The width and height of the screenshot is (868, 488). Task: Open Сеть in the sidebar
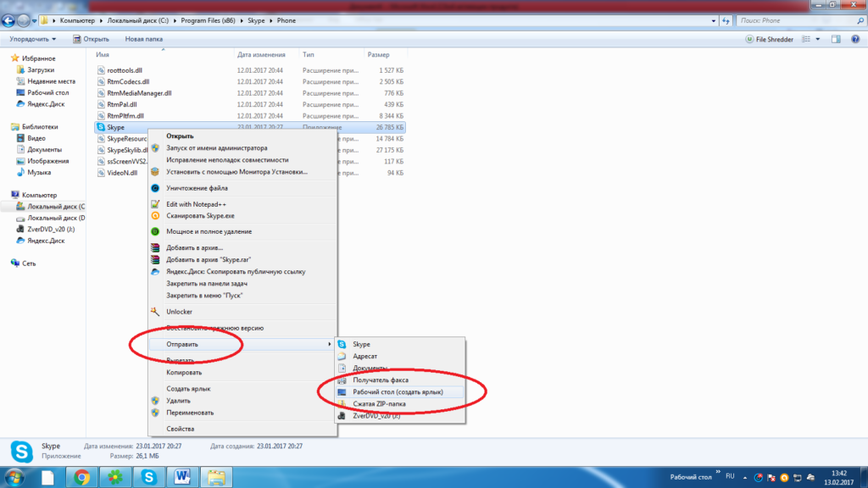(x=29, y=263)
